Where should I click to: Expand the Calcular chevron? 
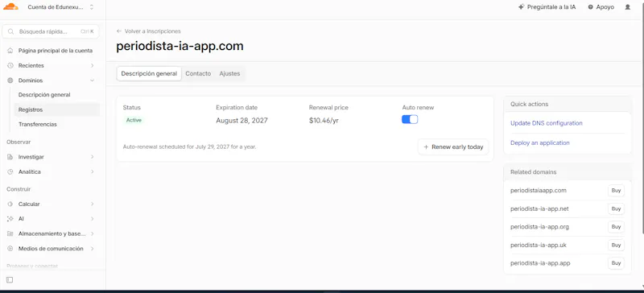click(x=92, y=204)
